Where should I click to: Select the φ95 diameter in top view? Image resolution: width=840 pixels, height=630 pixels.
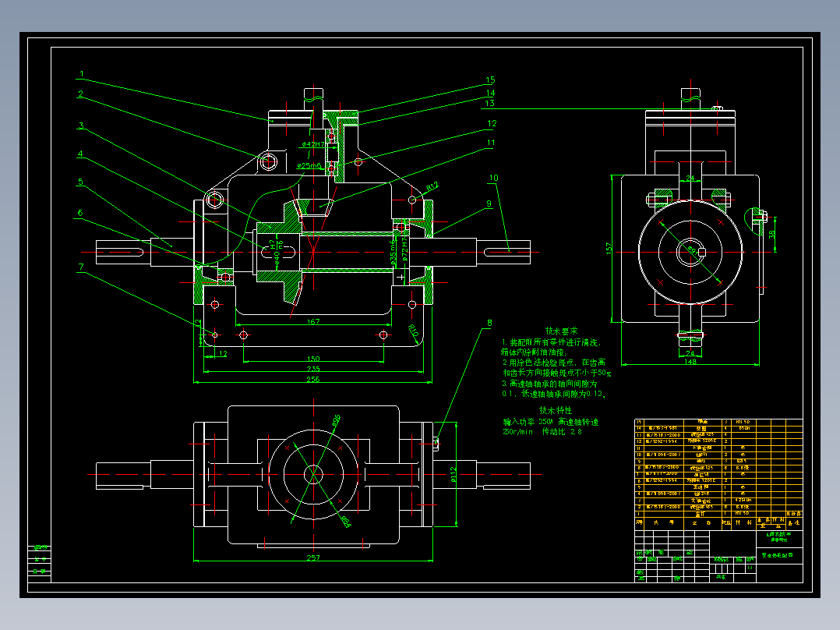(335, 419)
